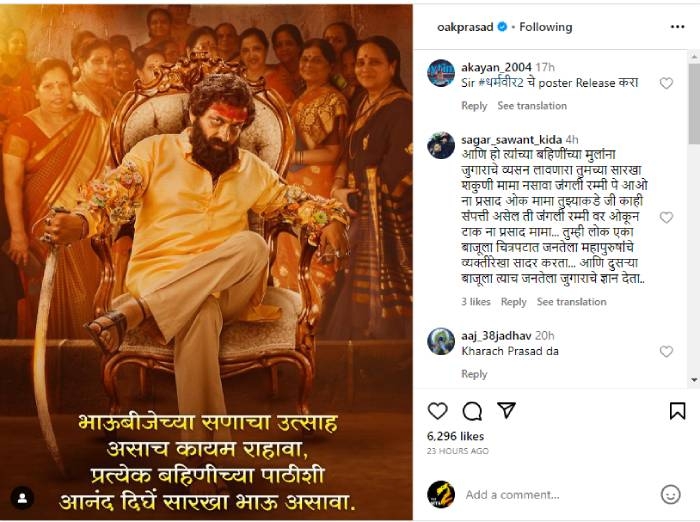See translation of sagar_sawant_kida's comment
Viewport: 700px width, 522px height.
pyautogui.click(x=571, y=302)
